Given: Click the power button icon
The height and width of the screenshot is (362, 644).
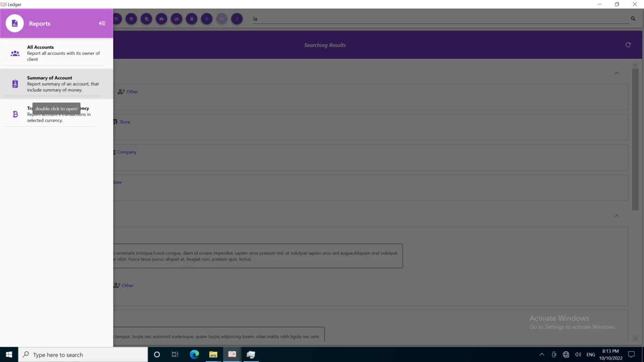Looking at the screenshot, I should pos(207,19).
